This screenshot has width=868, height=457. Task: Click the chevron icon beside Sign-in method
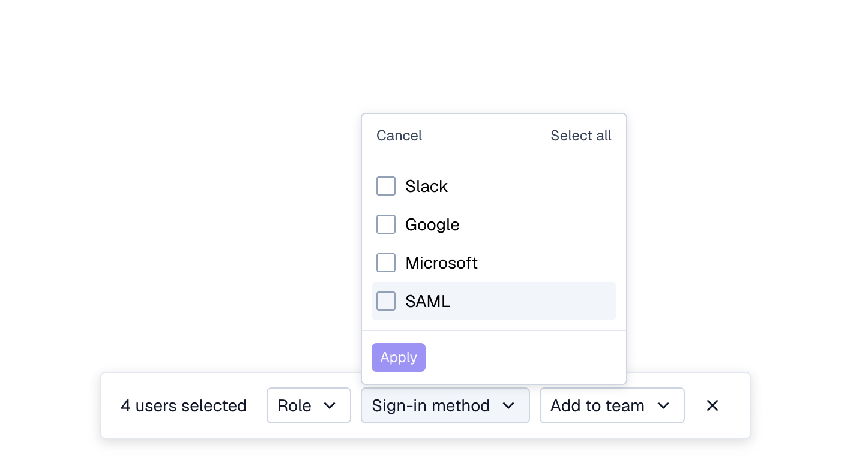coord(508,406)
